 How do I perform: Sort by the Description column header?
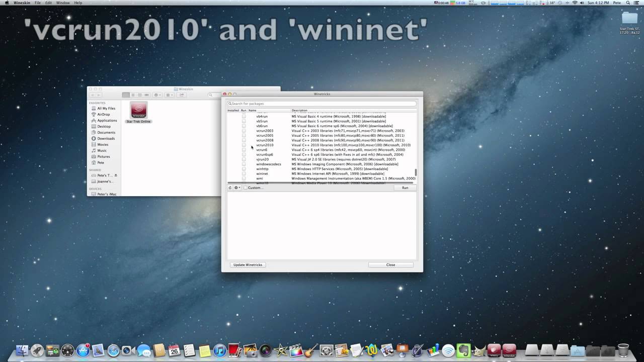coord(299,110)
